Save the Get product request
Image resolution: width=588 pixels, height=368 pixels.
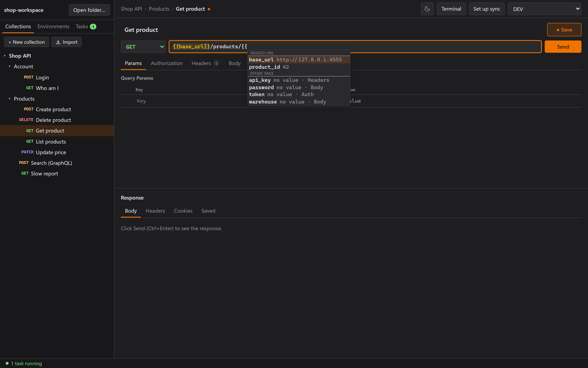[564, 30]
